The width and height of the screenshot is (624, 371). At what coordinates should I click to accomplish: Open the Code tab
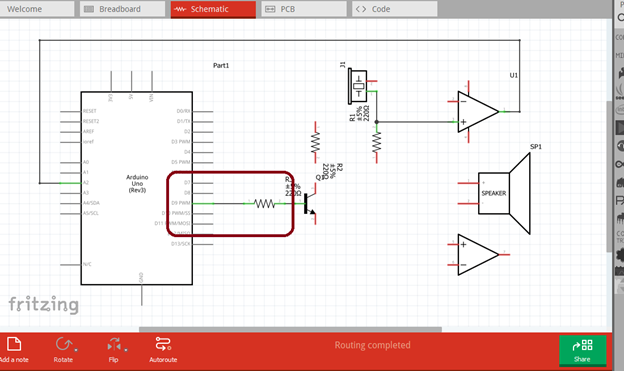click(x=395, y=9)
